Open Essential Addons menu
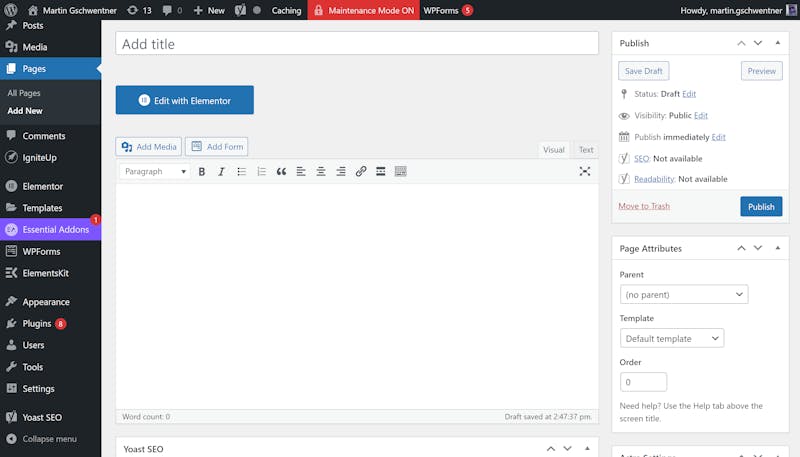 coord(51,230)
